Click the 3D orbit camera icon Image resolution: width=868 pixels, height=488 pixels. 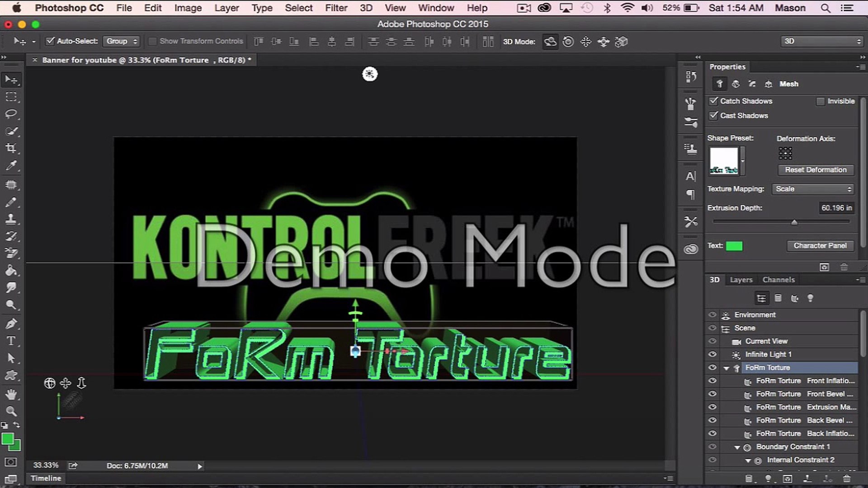pos(49,383)
